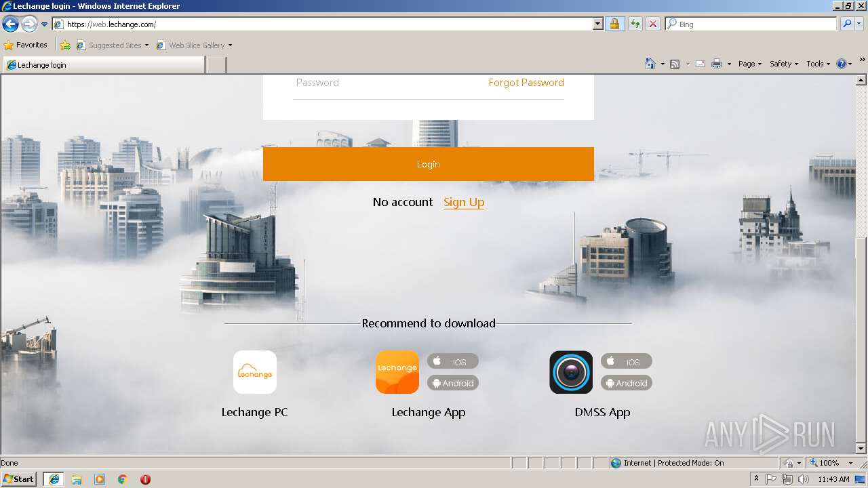Open the Help question mark menu

click(x=844, y=64)
